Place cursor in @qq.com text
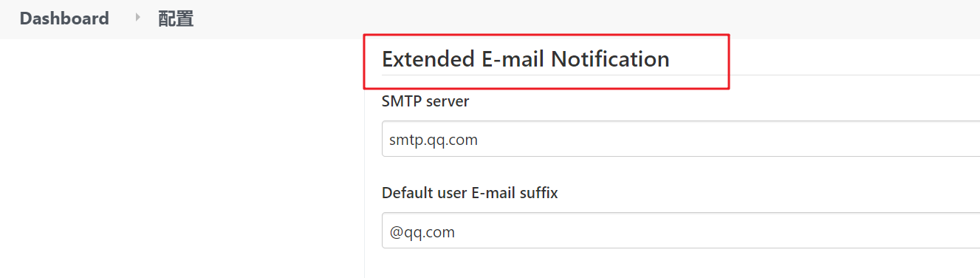 [422, 232]
